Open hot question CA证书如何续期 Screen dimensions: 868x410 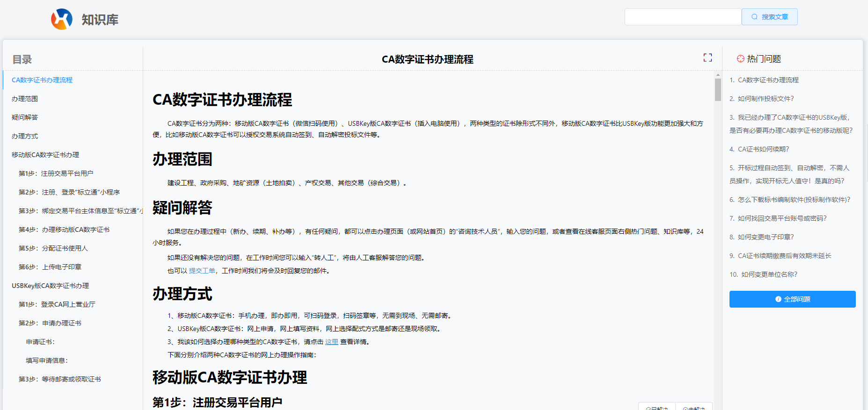[x=763, y=149]
